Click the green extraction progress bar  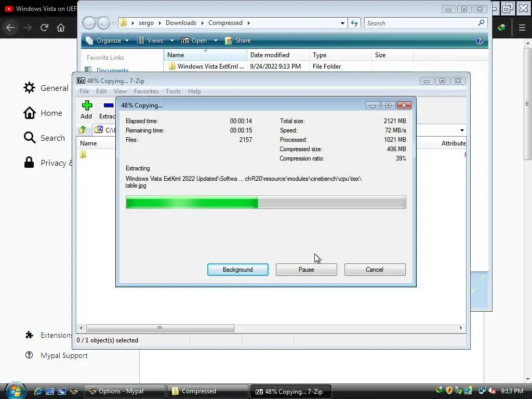(265, 203)
